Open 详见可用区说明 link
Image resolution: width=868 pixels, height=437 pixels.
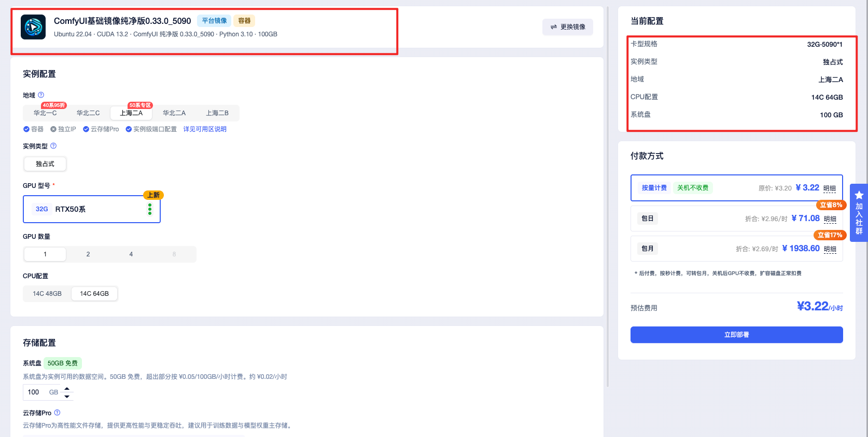(205, 129)
